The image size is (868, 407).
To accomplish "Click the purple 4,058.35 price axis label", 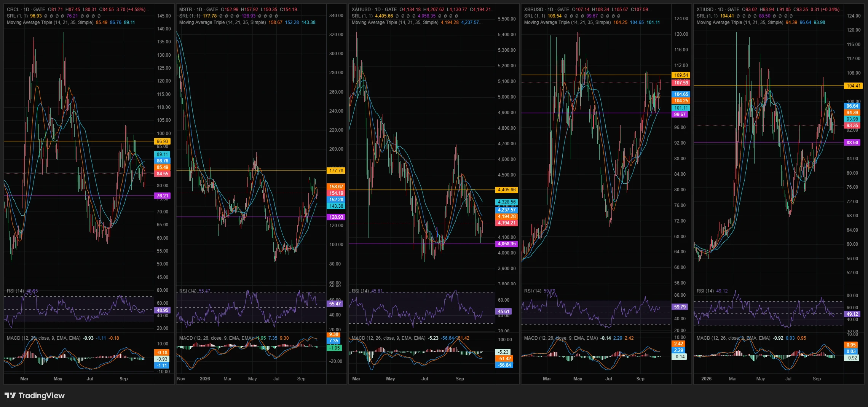I will coord(507,244).
